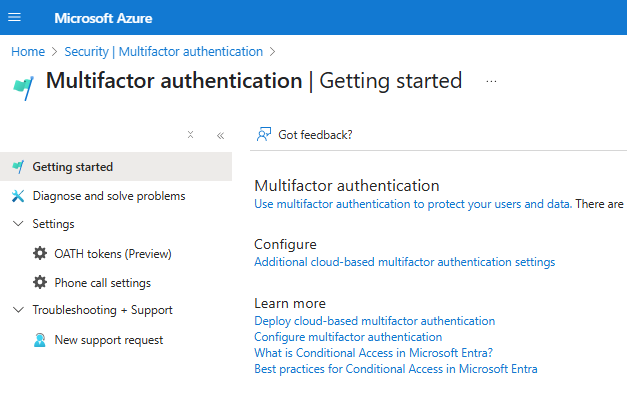Click the New support request person icon
Viewport: 627px width, 415px height.
pos(40,340)
